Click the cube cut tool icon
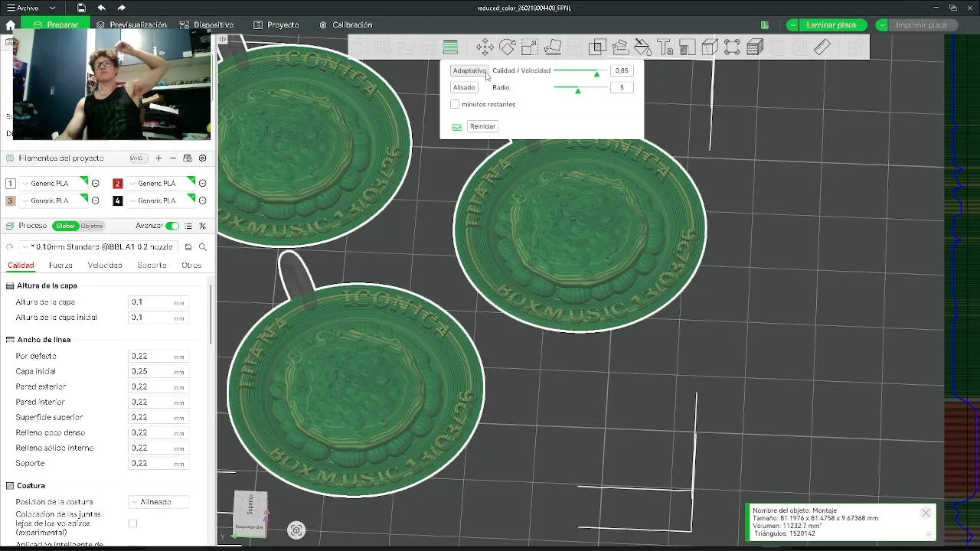Image resolution: width=980 pixels, height=551 pixels. [710, 47]
